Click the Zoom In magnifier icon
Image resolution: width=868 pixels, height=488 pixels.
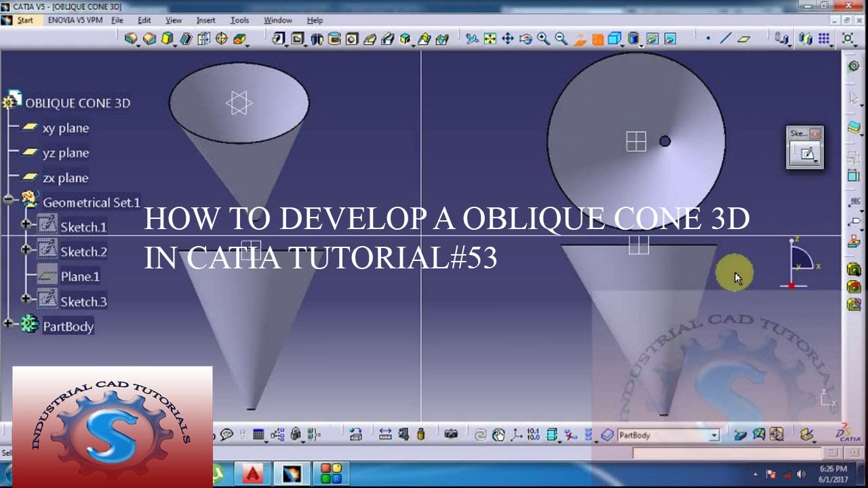point(543,39)
